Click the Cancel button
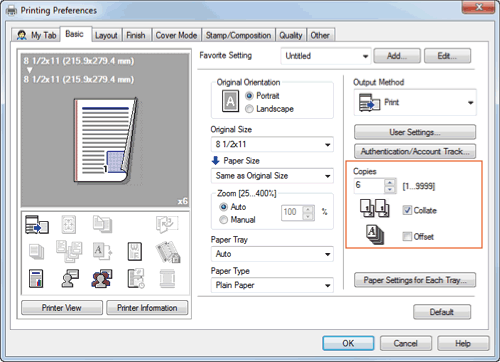This screenshot has width=500, height=362. [406, 343]
